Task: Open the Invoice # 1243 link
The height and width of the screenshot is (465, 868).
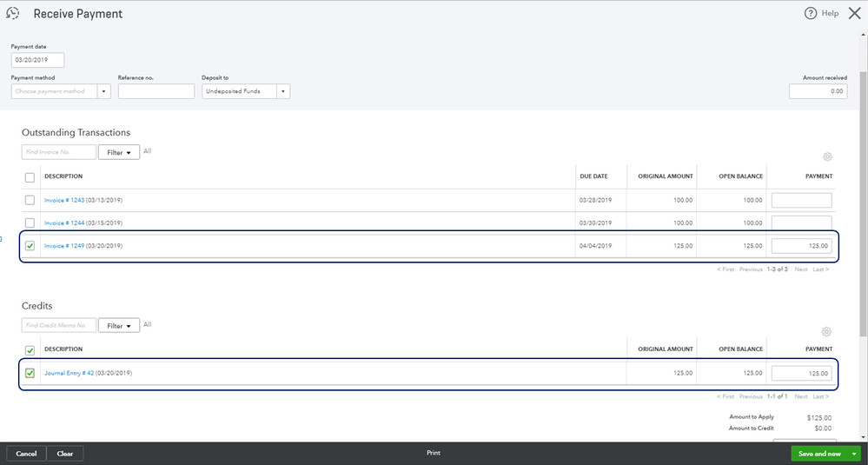Action: pos(64,201)
